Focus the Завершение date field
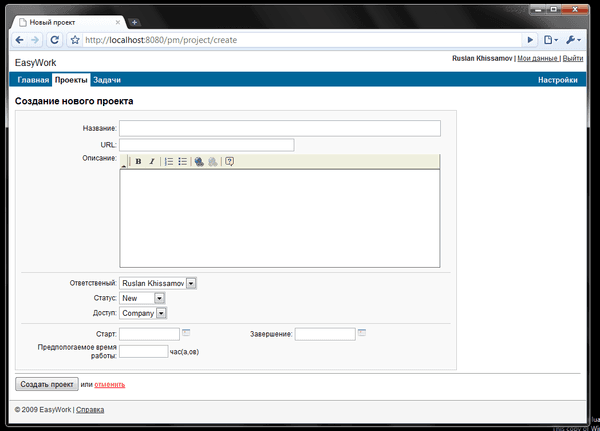 pyautogui.click(x=325, y=334)
